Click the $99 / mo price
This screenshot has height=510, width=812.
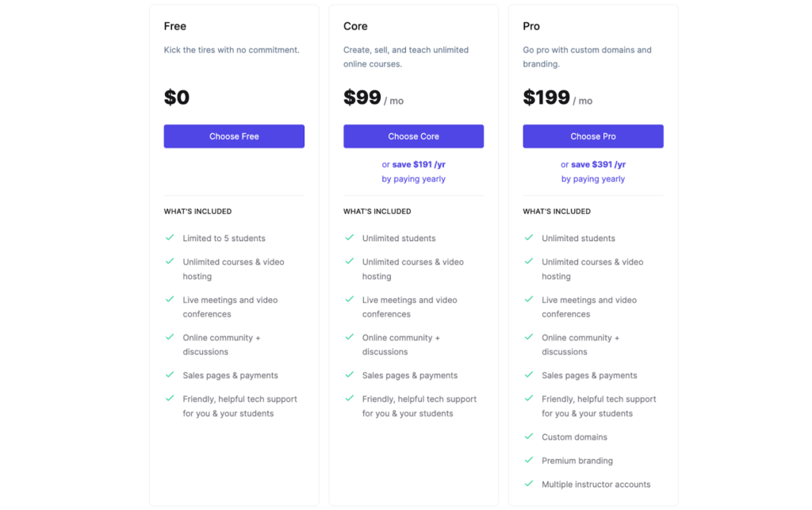(373, 98)
